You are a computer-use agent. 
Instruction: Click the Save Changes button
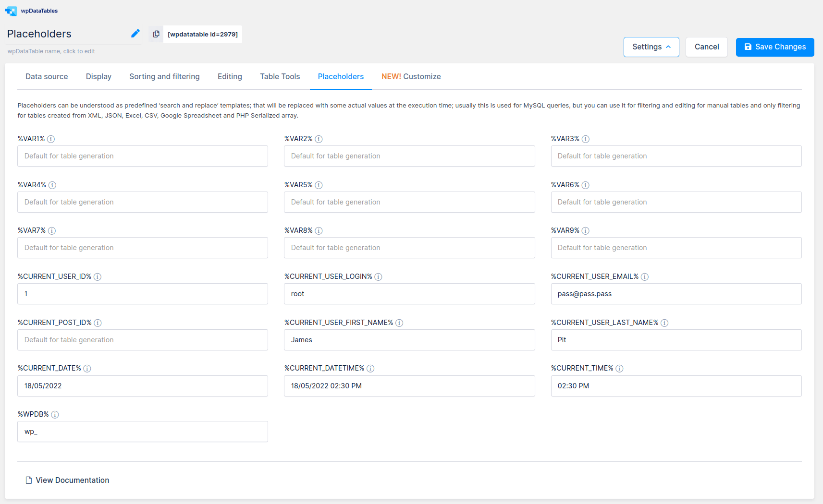tap(774, 47)
